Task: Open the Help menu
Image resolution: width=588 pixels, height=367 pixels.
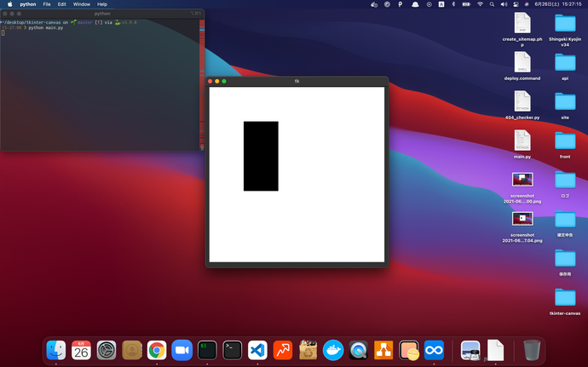Action: click(102, 4)
